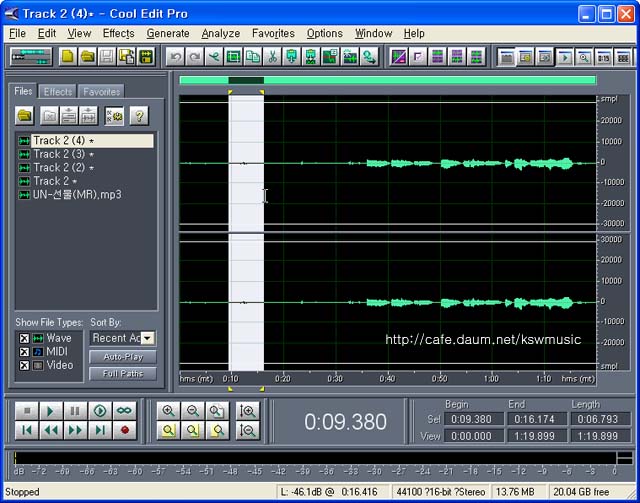Create a new file with yellow page icon
The width and height of the screenshot is (640, 503).
[x=67, y=56]
